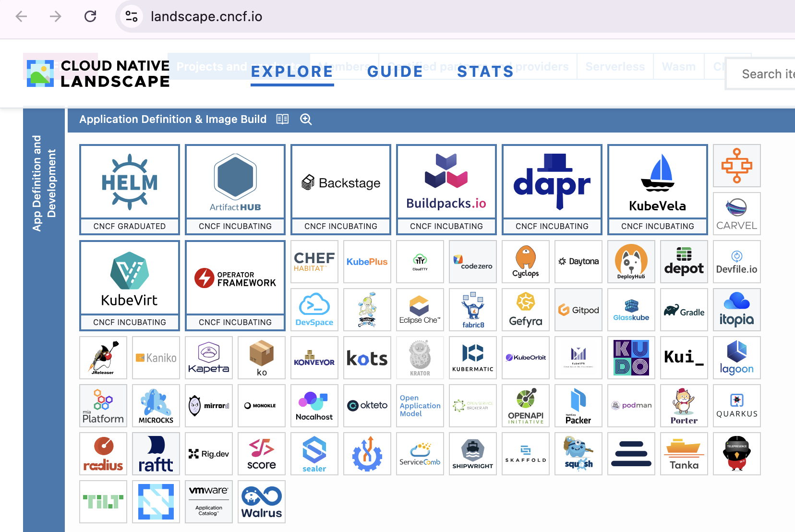Open the category guide book icon

(283, 119)
